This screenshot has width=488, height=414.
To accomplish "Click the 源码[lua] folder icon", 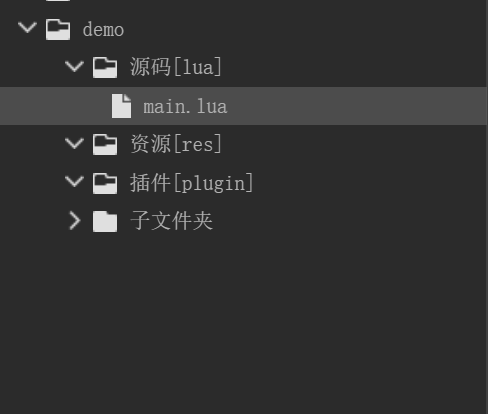I will point(105,68).
